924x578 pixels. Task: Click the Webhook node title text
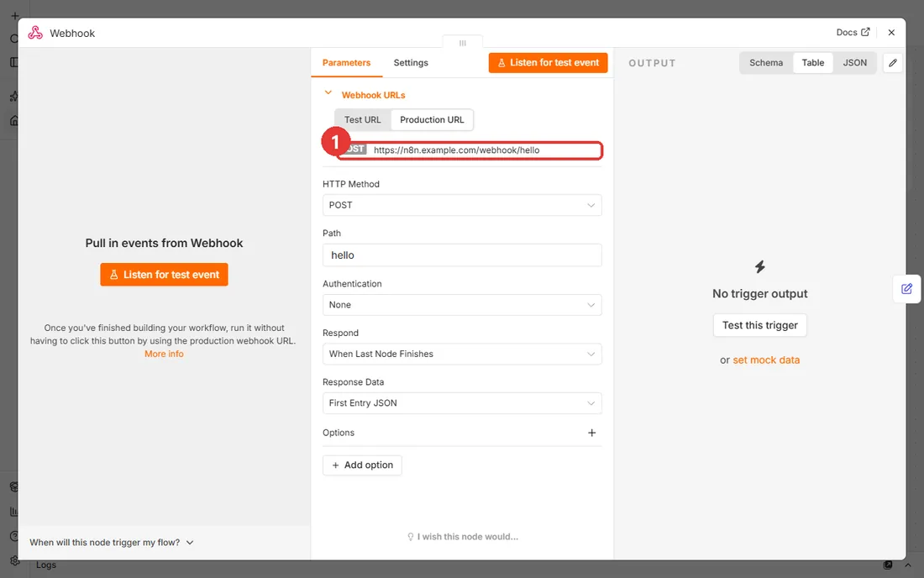click(x=72, y=34)
